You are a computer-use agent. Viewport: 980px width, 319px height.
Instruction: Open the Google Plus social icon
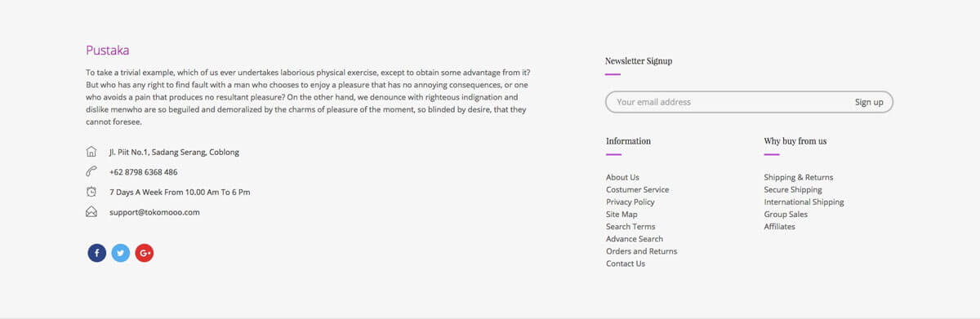145,253
